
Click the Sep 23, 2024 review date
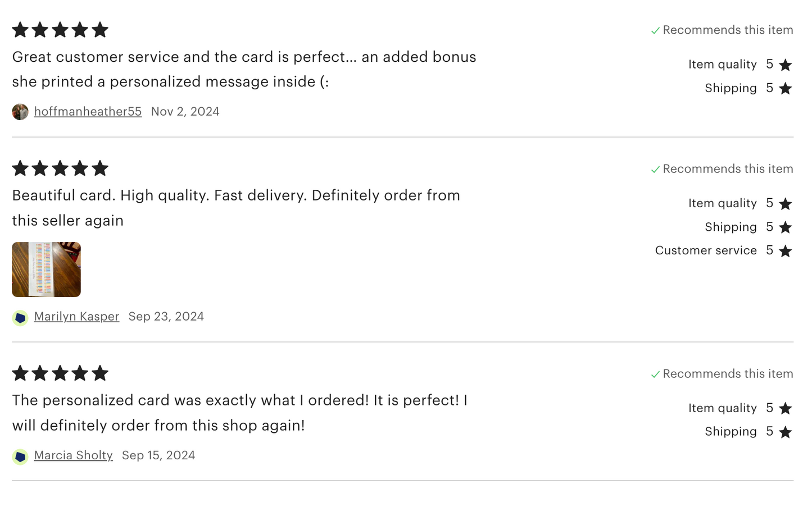coord(166,317)
